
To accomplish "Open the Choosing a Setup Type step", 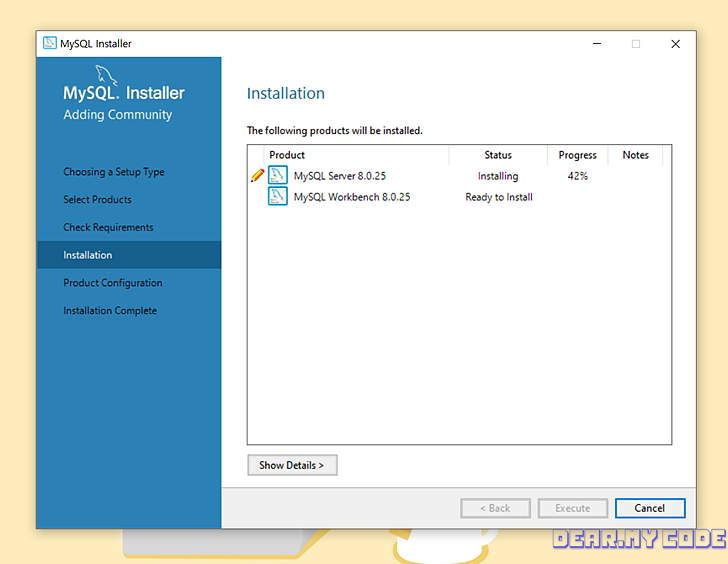I will (x=114, y=172).
